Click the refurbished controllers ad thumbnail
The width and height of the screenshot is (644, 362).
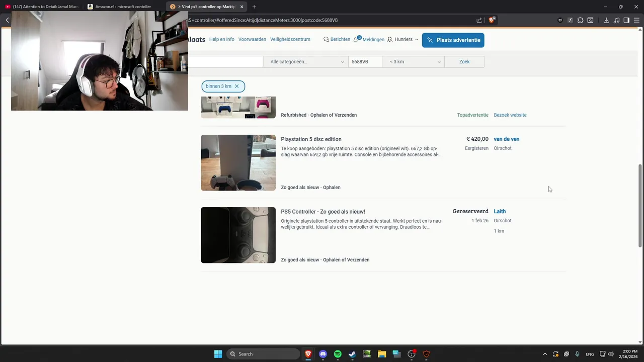[x=238, y=108]
